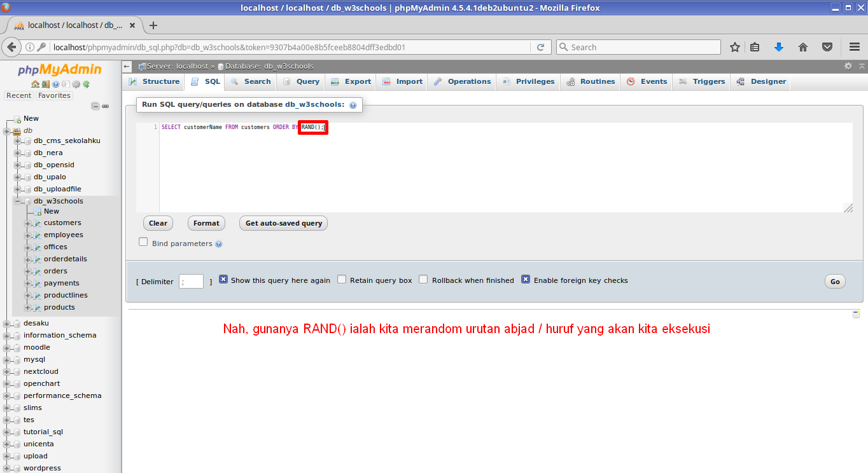
Task: Open the phpMyAdmin home page via house icon
Action: click(35, 84)
